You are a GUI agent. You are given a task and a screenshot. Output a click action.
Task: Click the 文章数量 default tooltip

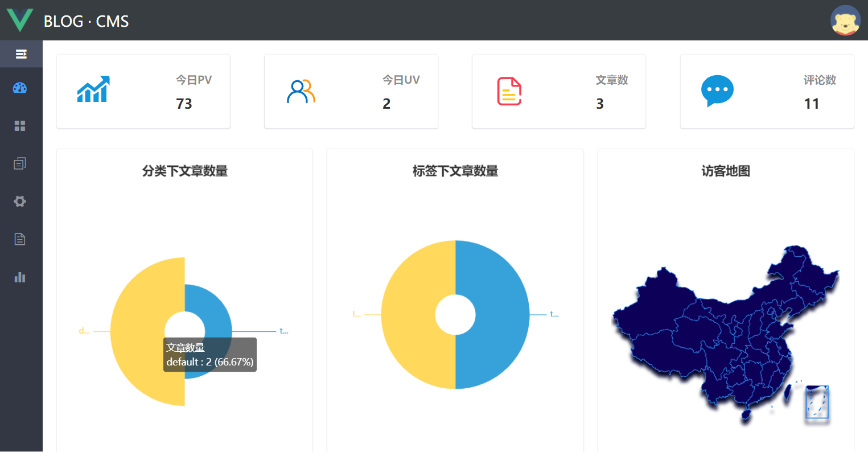pos(210,355)
